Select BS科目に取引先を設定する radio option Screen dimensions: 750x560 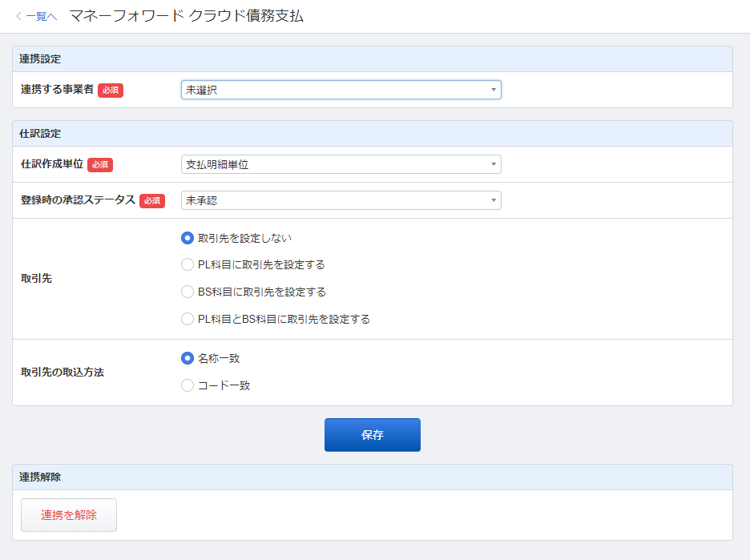click(187, 292)
